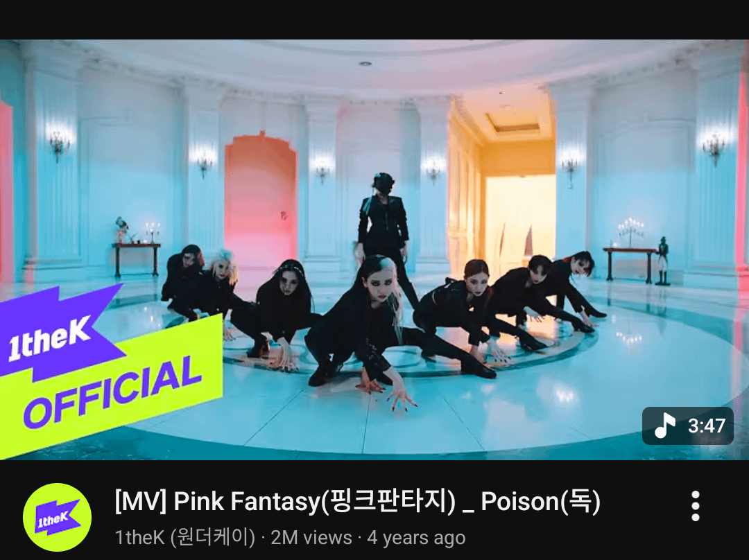
Task: Open the Pink Fantasy Poison video title
Action: [357, 502]
